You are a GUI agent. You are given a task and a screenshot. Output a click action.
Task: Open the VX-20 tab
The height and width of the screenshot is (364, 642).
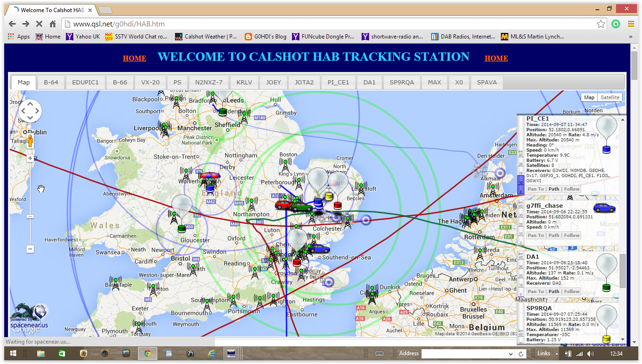tap(150, 83)
